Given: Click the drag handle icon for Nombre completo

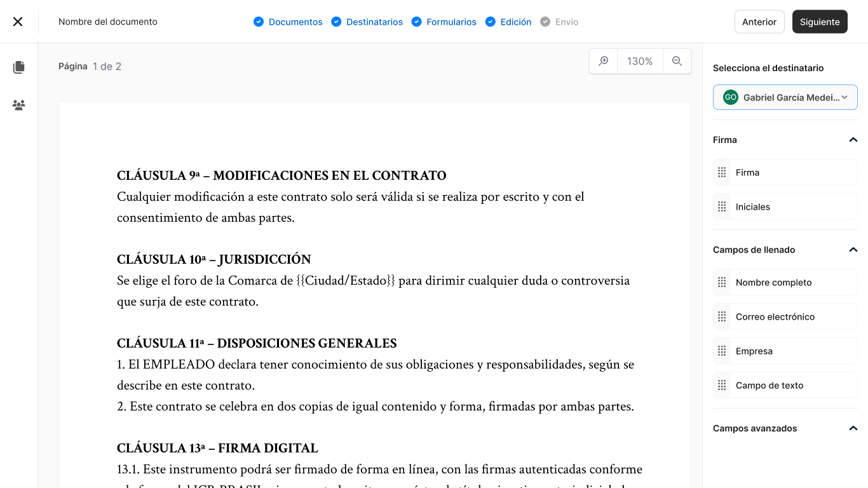Looking at the screenshot, I should coord(722,282).
